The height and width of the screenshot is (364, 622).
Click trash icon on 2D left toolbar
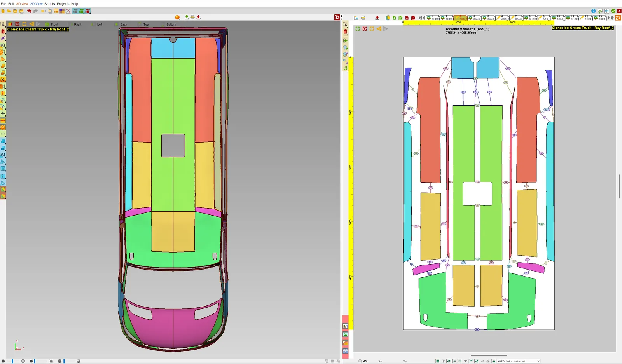345,32
